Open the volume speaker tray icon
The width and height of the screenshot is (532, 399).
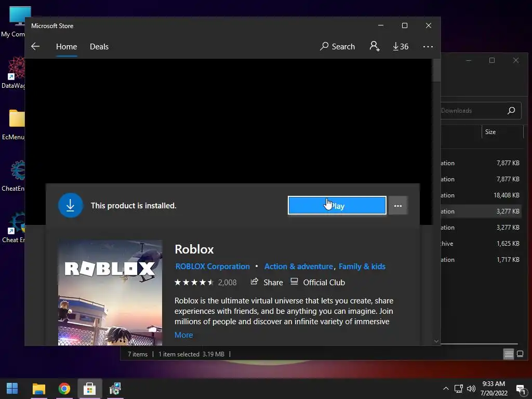pyautogui.click(x=471, y=389)
